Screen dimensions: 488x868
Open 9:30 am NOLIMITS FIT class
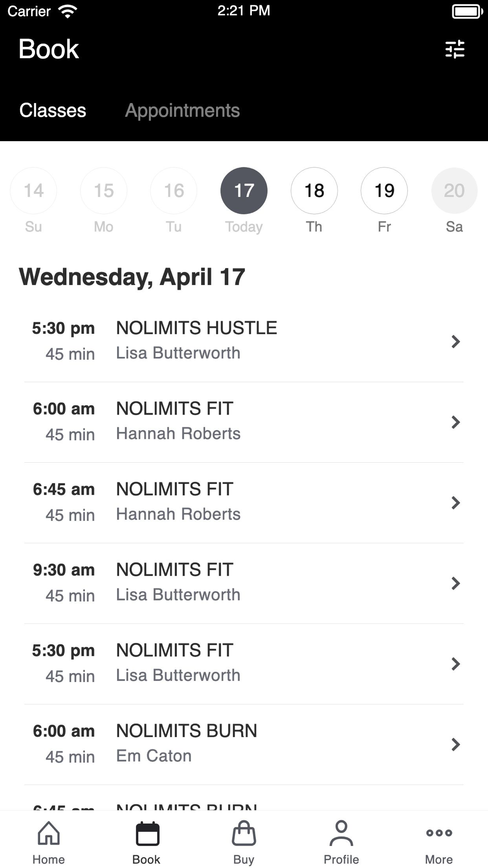(244, 583)
